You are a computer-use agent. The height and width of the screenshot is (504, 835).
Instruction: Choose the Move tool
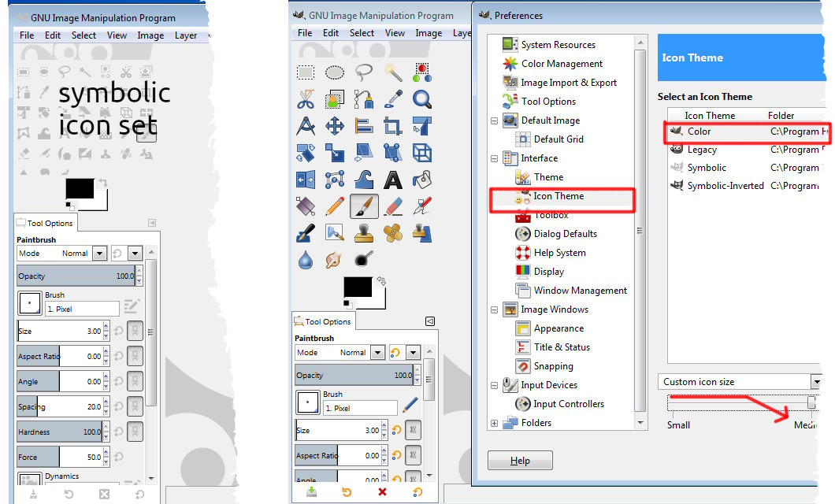[335, 126]
